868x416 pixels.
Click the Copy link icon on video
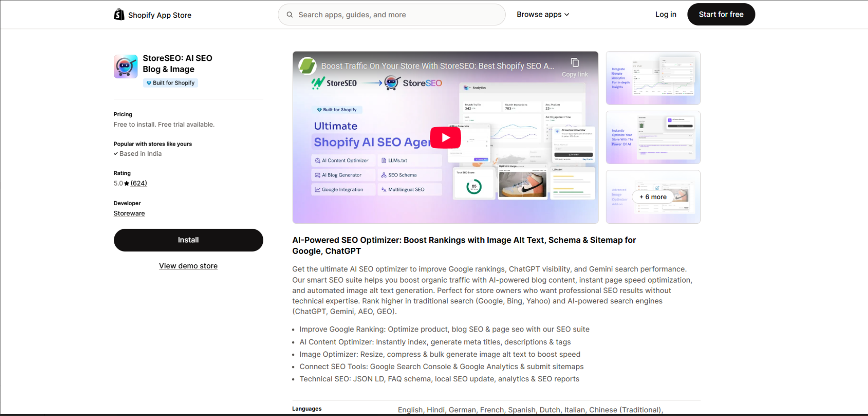pos(575,63)
